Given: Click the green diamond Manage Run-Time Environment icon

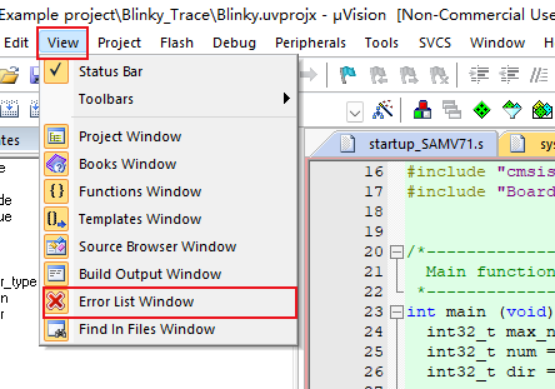Looking at the screenshot, I should (x=482, y=110).
